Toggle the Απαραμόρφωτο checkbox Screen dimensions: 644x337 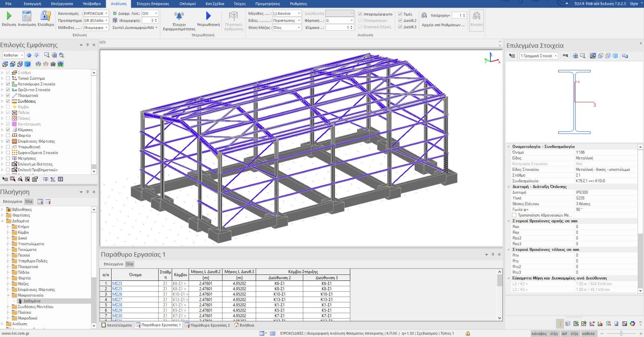point(360,14)
